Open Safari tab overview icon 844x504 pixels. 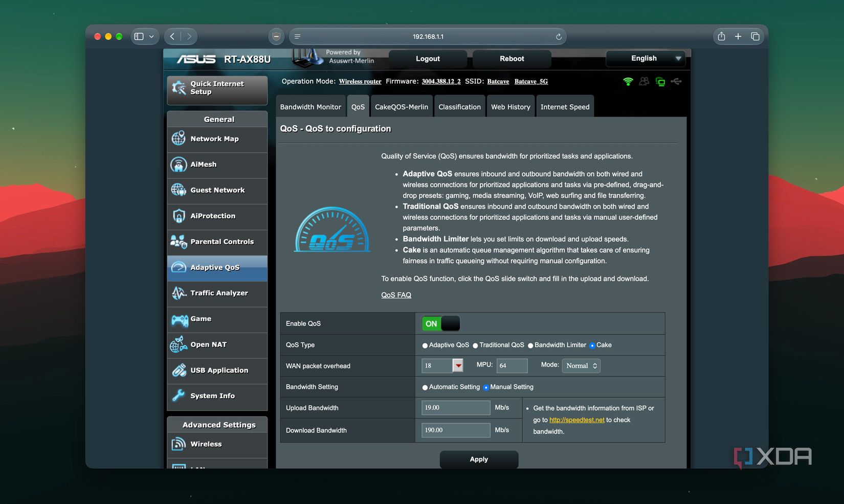pyautogui.click(x=755, y=36)
